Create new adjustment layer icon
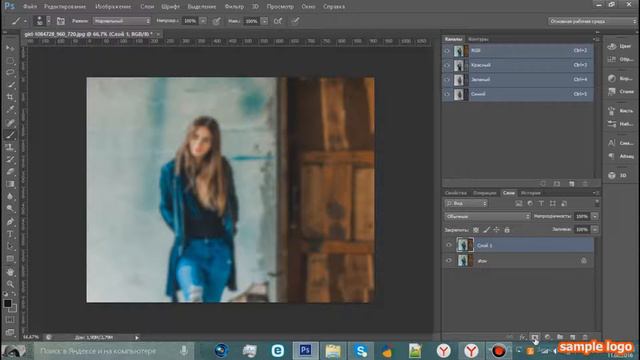640x360 pixels. coord(547,337)
